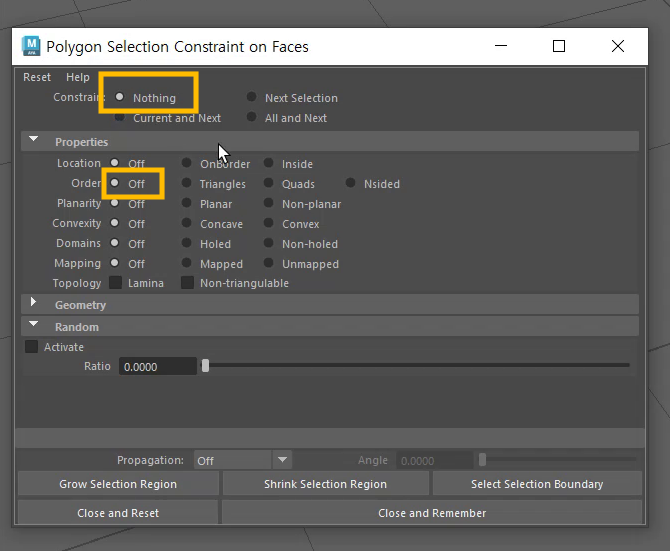670x551 pixels.
Task: Click the Ratio slider handle
Action: 206,366
